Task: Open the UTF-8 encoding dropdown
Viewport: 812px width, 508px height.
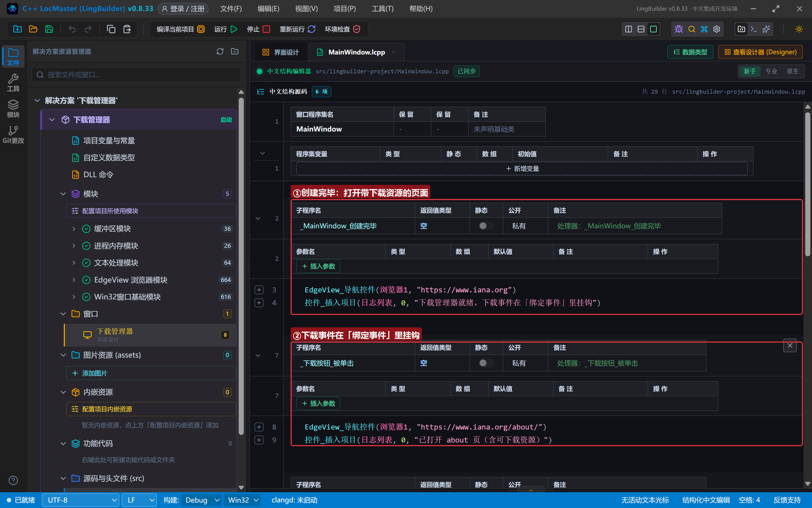Action: click(x=81, y=500)
